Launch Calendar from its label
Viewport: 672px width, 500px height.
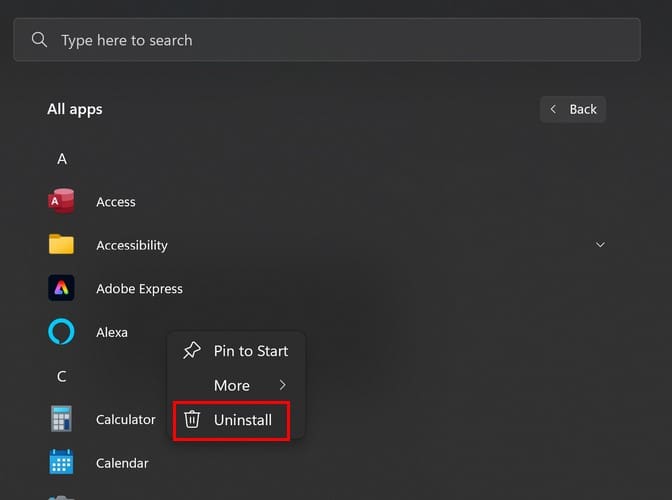point(122,463)
